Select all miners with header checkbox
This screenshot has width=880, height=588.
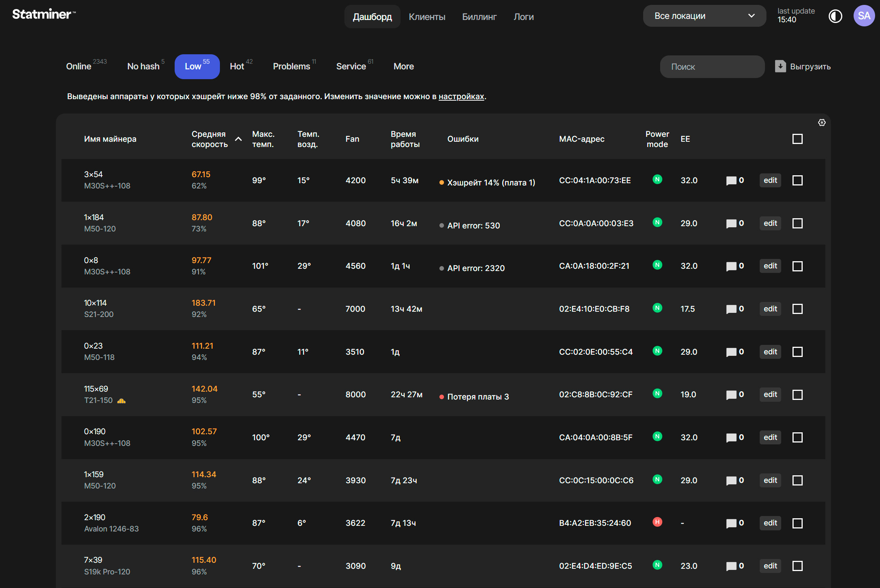[797, 139]
